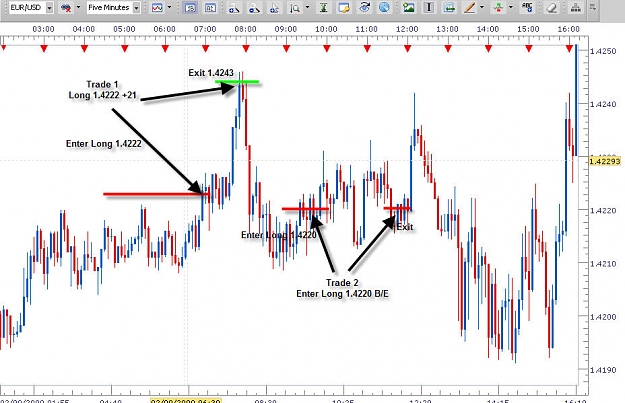The width and height of the screenshot is (625, 403).
Task: Click the red marker below 08:00
Action: point(246,48)
